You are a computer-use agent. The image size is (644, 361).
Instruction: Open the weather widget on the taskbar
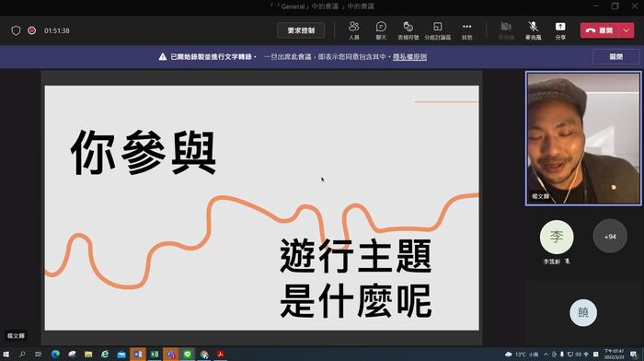click(x=522, y=354)
